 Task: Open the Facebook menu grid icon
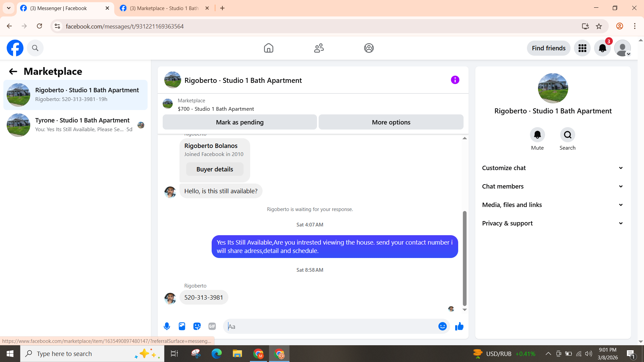point(582,48)
